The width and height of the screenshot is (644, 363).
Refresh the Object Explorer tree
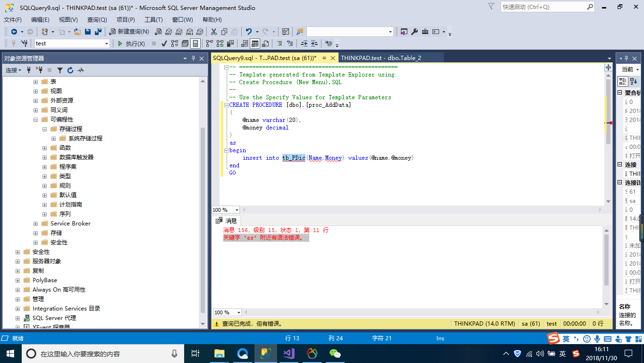click(70, 70)
